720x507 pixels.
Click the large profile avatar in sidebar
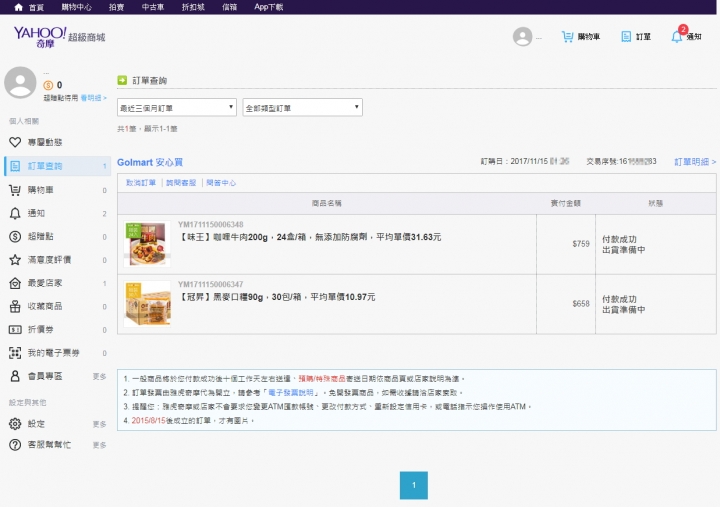tap(20, 82)
